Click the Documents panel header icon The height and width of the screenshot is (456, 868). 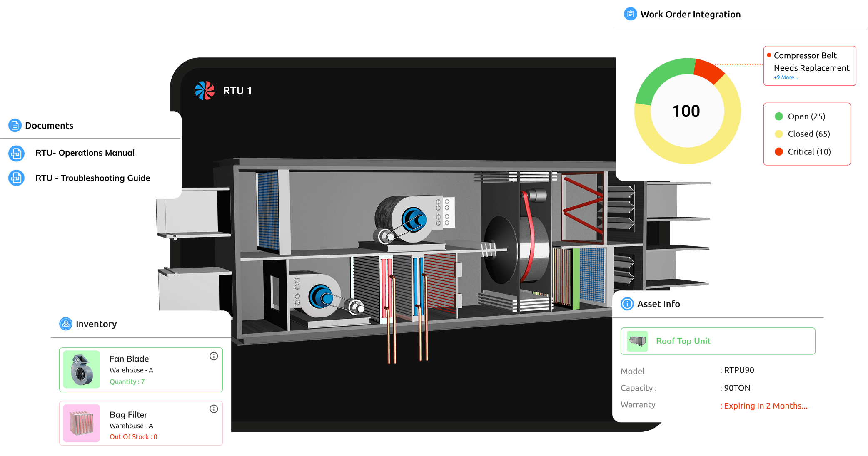(15, 125)
